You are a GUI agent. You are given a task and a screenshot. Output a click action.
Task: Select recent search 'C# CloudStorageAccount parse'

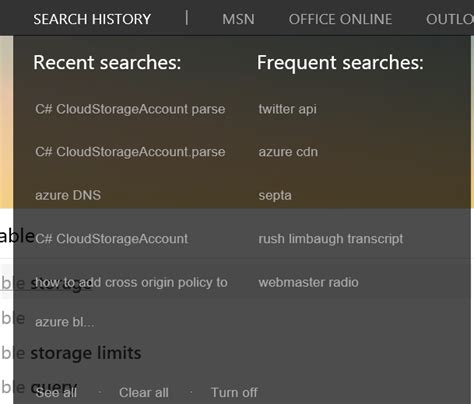click(130, 109)
